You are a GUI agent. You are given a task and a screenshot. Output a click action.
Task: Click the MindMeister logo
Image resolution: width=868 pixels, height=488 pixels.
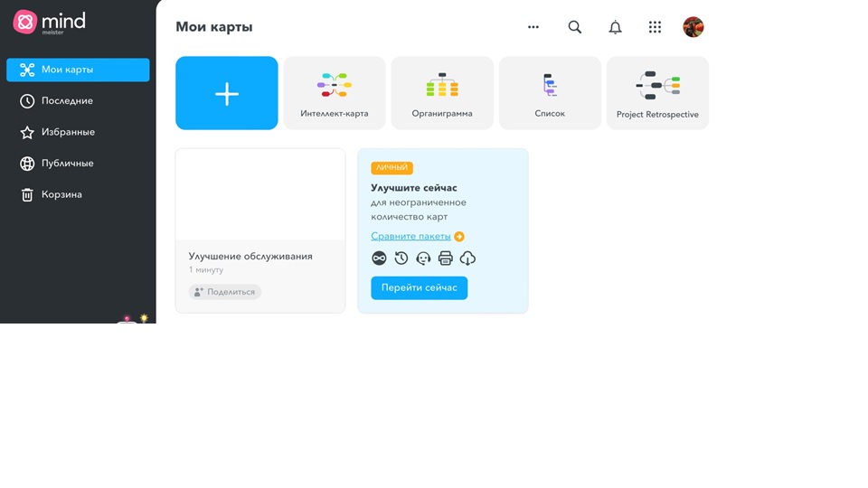point(49,22)
